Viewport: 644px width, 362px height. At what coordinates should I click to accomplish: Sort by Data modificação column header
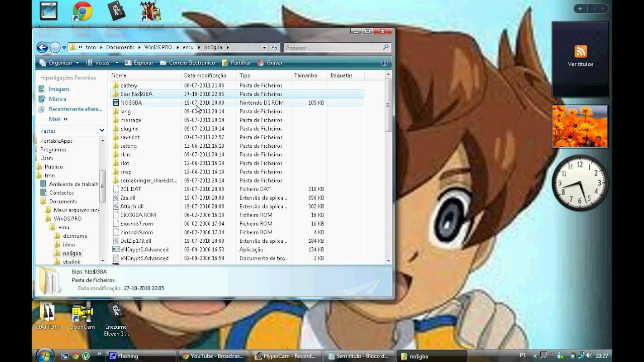point(209,75)
